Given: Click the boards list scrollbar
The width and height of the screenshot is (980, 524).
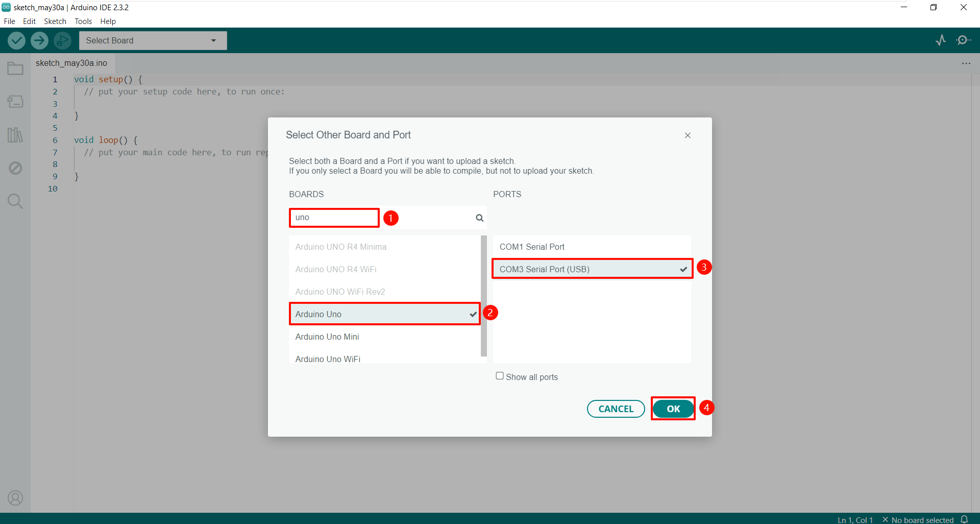Looking at the screenshot, I should click(x=484, y=296).
